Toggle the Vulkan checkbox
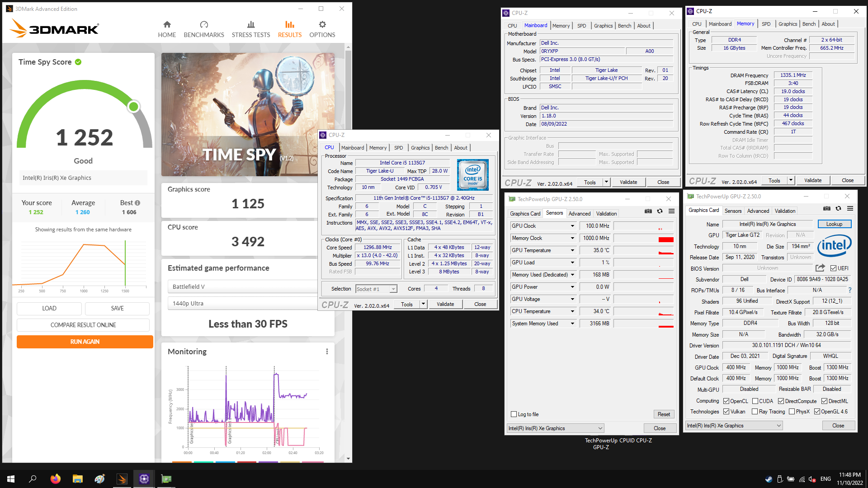Viewport: 868px width, 488px height. point(726,412)
